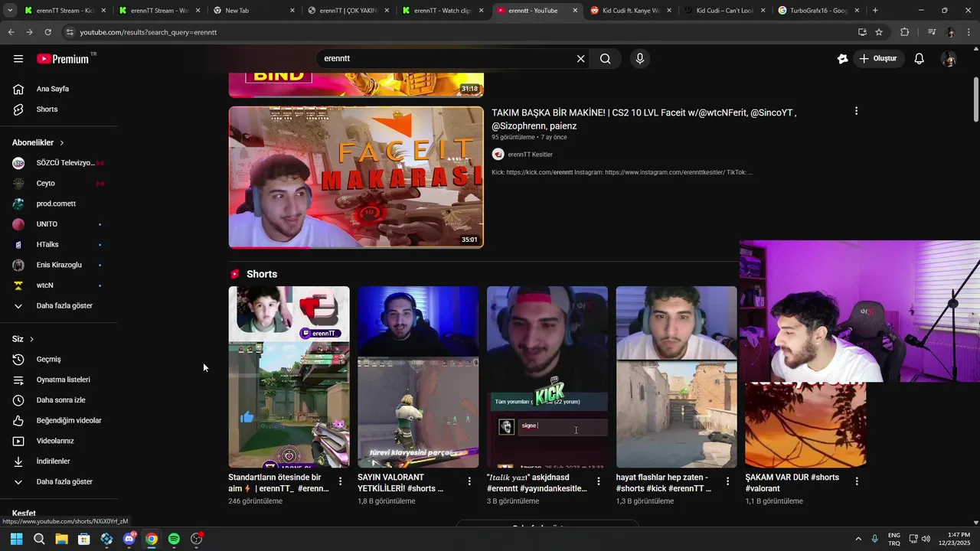Switch to the New Tab browser tab
The image size is (980, 551).
(x=253, y=11)
